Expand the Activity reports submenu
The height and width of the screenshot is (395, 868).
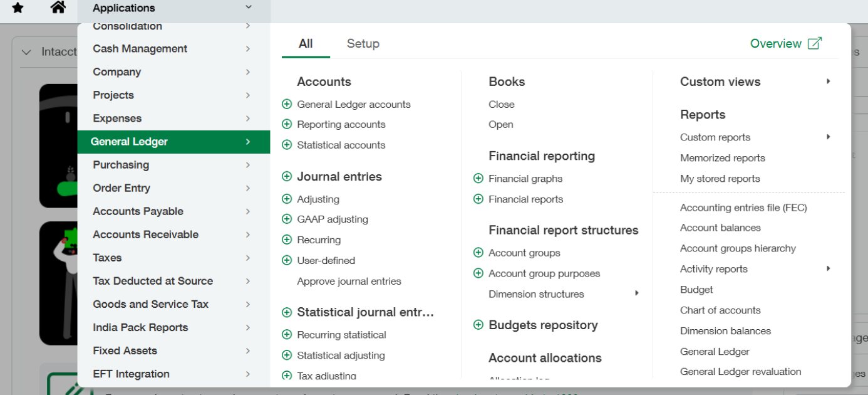pyautogui.click(x=828, y=269)
